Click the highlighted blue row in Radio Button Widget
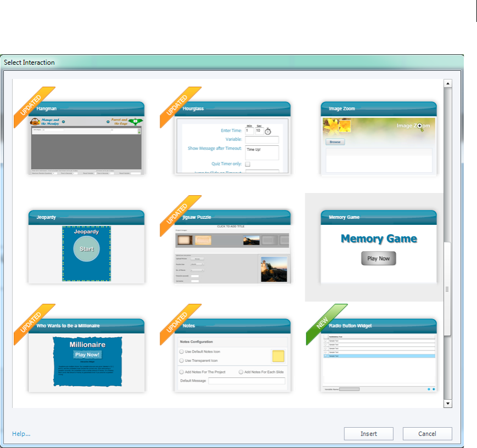The image size is (477, 448). (379, 356)
